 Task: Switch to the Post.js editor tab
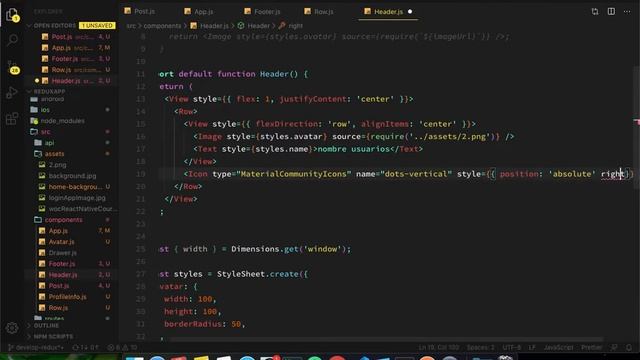(x=140, y=11)
